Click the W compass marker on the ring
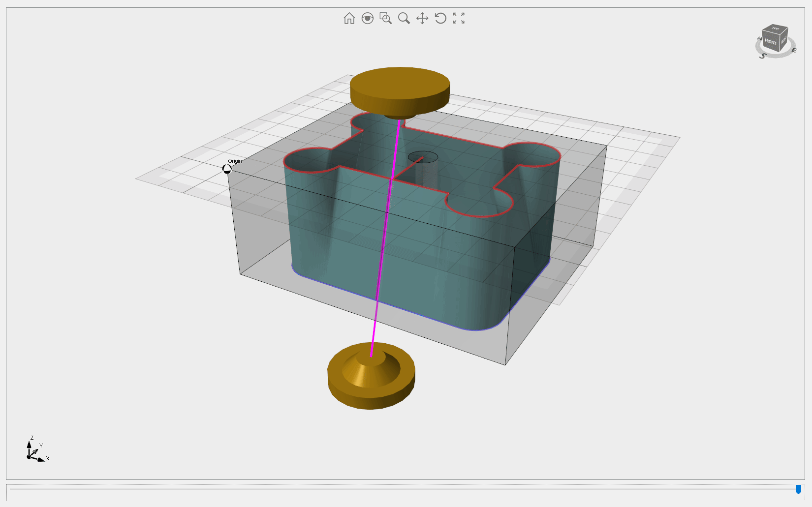 [x=759, y=38]
